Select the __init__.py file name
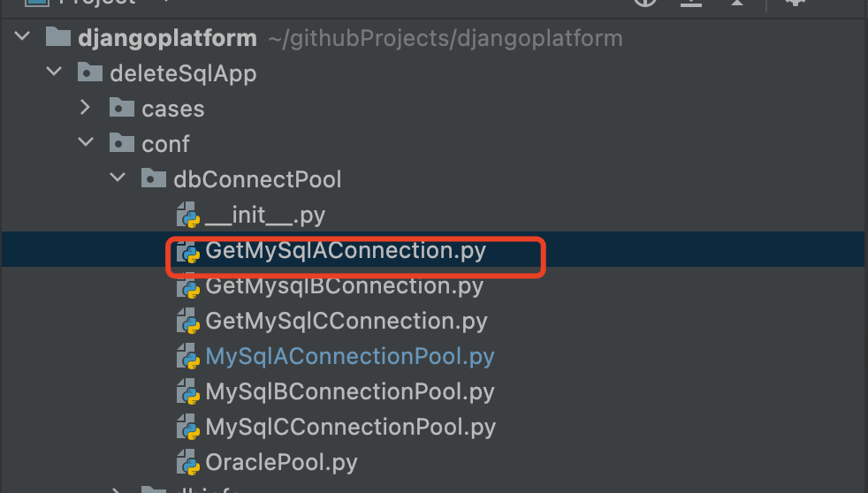The image size is (868, 493). [264, 216]
